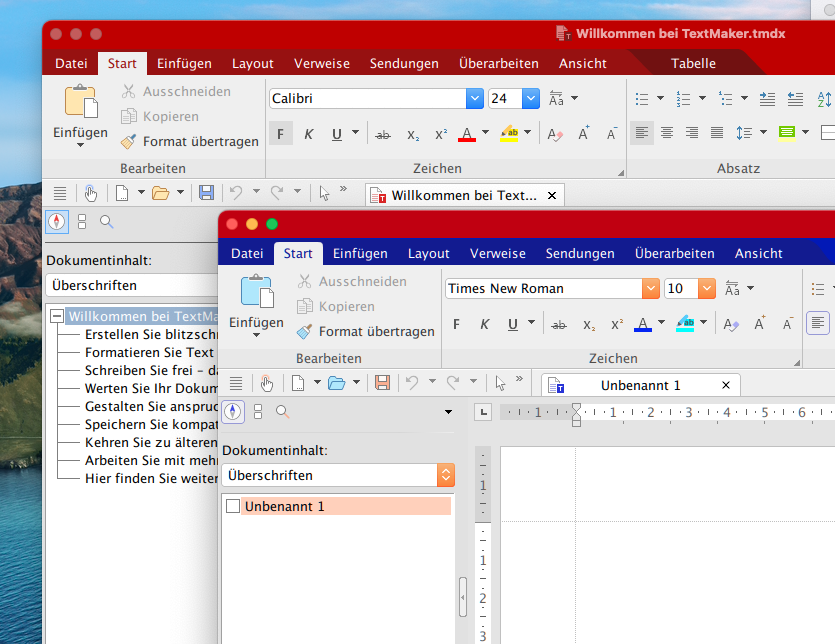Increase font size icon in front window
Viewport: 835px width, 644px height.
759,323
